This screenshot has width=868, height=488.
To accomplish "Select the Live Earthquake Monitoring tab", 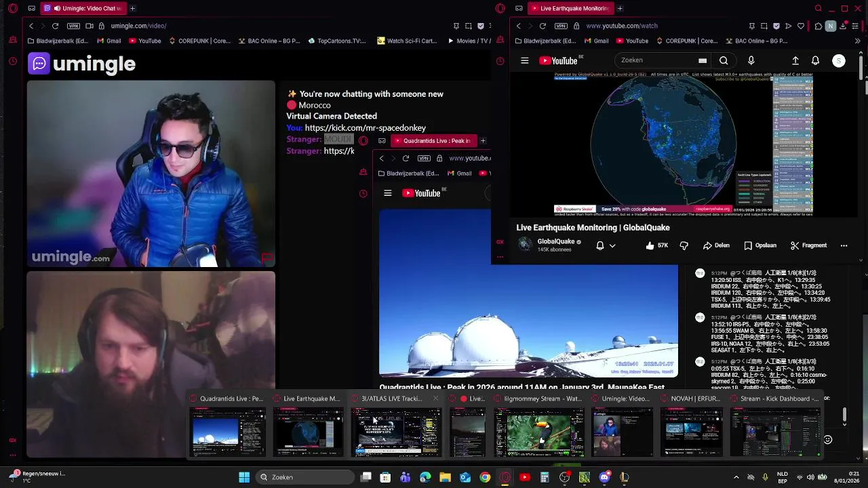I will (570, 8).
